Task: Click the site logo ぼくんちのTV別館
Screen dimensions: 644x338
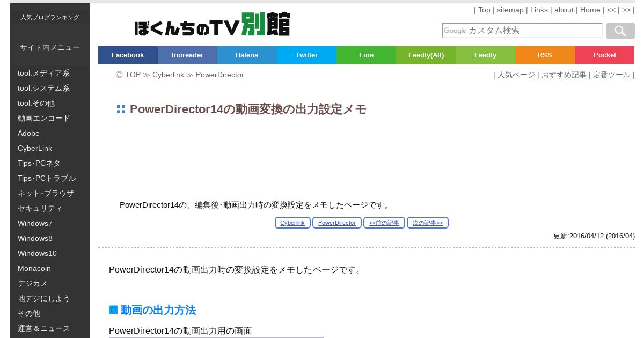Action: [212, 25]
